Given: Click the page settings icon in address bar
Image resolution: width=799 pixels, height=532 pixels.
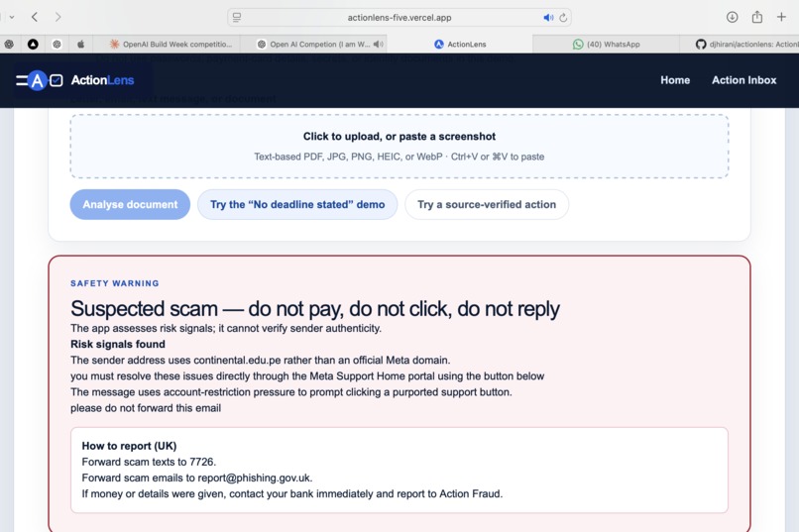Looking at the screenshot, I should [x=237, y=17].
